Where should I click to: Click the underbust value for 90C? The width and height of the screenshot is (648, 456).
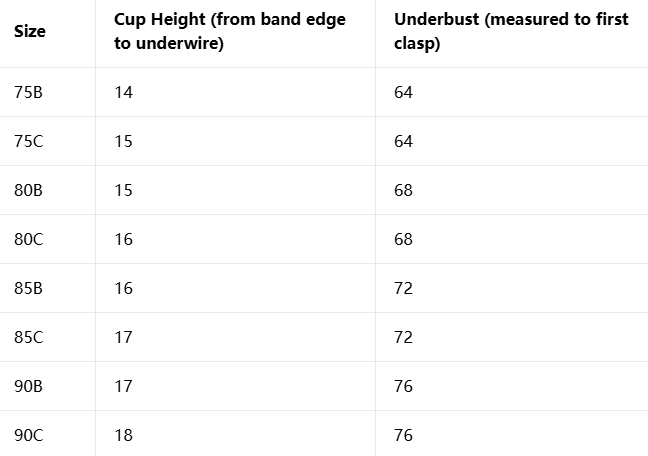403,436
